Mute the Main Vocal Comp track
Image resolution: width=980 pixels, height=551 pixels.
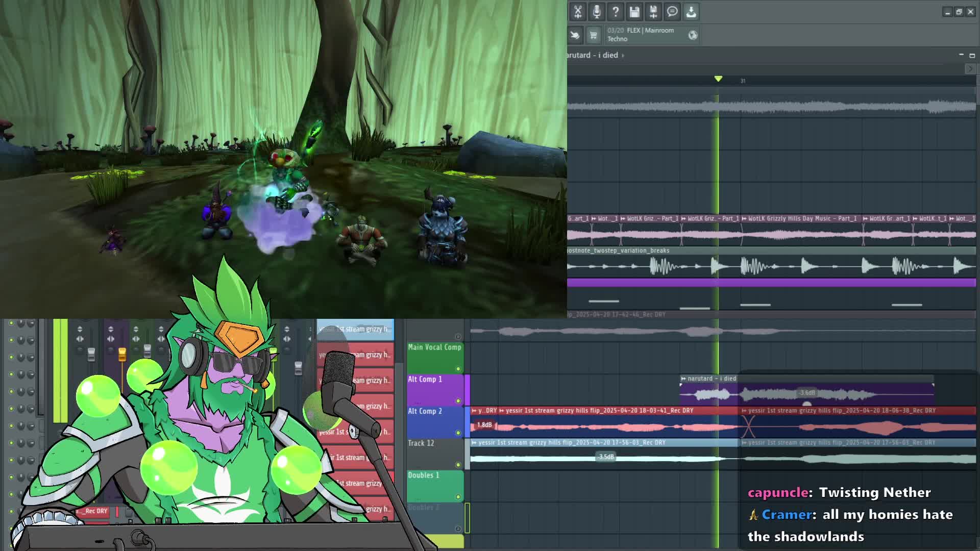(x=458, y=368)
